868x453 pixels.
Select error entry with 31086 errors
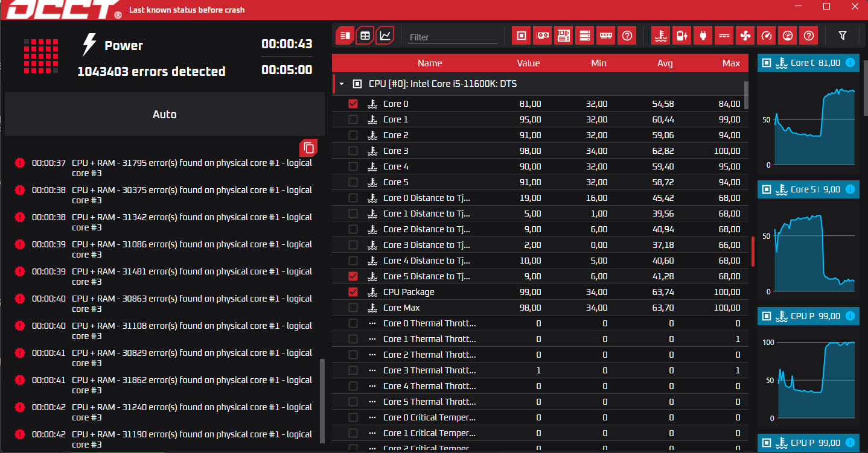164,249
